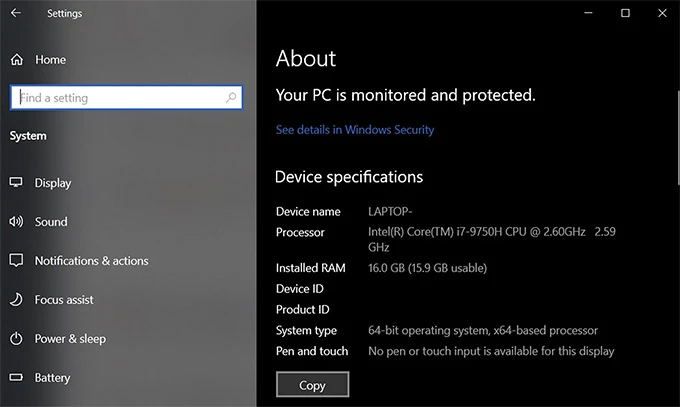This screenshot has width=680, height=407.
Task: Click the Power & sleep icon
Action: coord(16,339)
